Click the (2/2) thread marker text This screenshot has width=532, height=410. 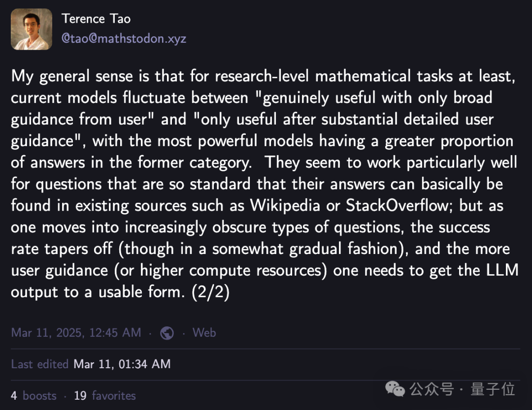(x=210, y=292)
